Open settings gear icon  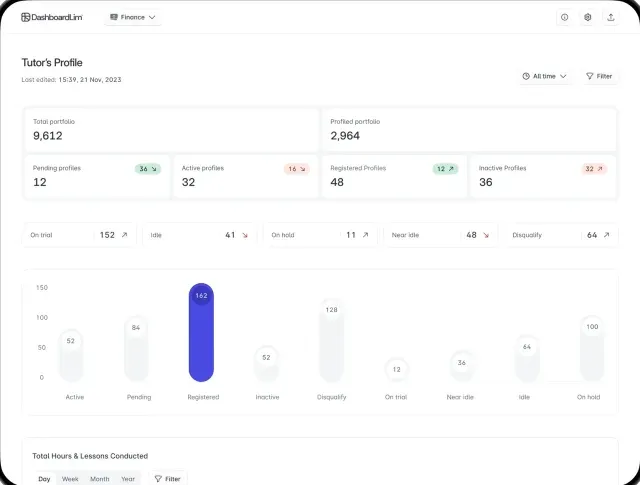(587, 17)
